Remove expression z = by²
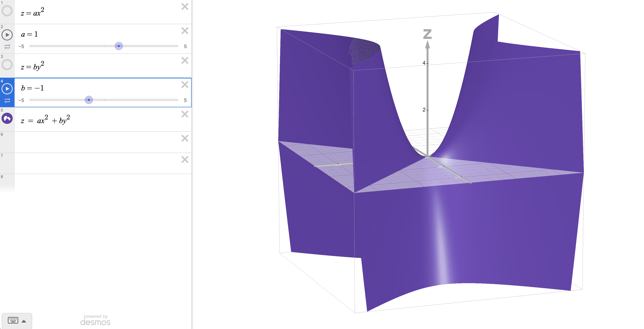The width and height of the screenshot is (644, 329). pos(185,60)
